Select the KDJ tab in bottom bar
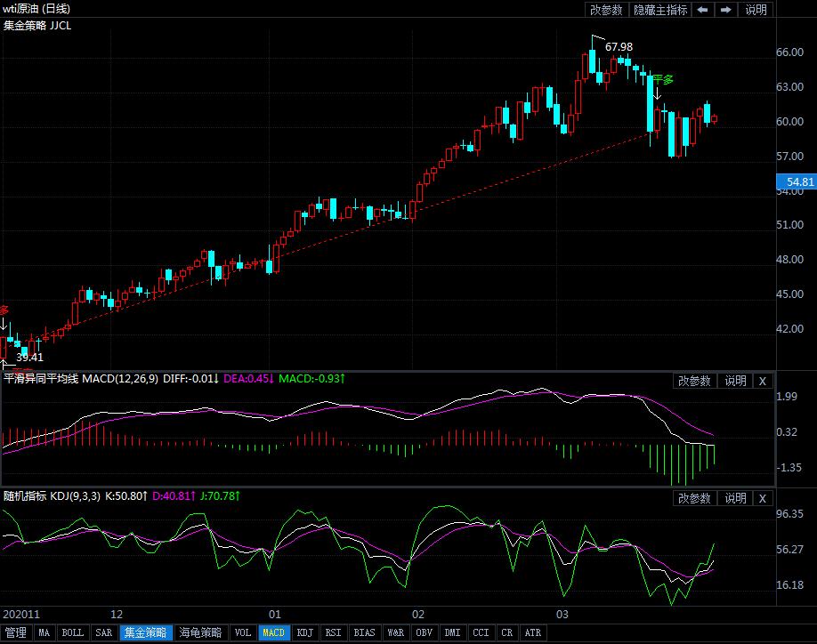The height and width of the screenshot is (644, 817). (x=305, y=633)
